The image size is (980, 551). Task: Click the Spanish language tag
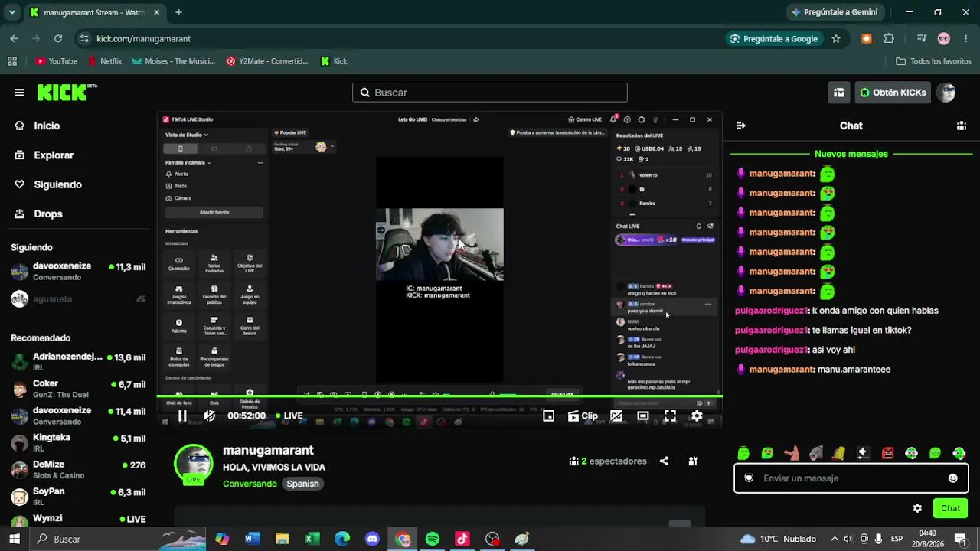(x=302, y=484)
